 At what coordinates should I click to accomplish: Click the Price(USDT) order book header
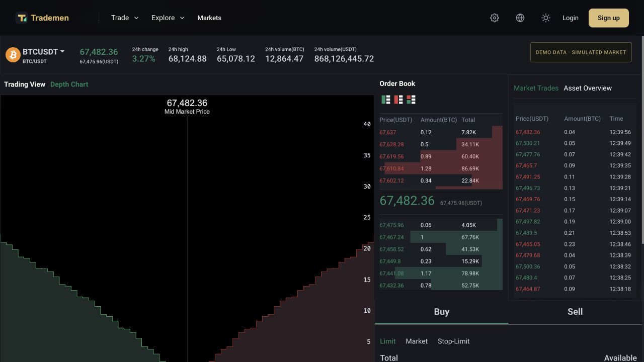(x=396, y=120)
